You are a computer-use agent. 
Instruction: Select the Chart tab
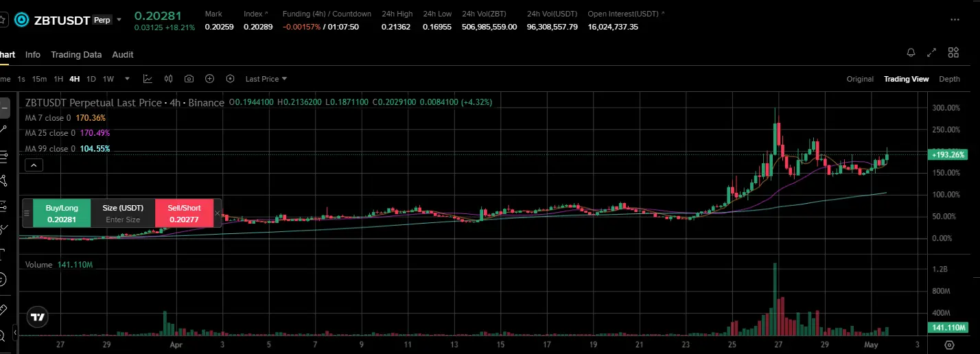coord(8,54)
